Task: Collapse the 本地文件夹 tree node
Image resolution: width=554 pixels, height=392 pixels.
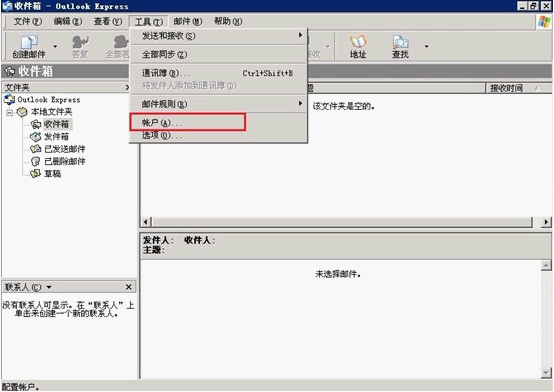Action: (x=10, y=112)
